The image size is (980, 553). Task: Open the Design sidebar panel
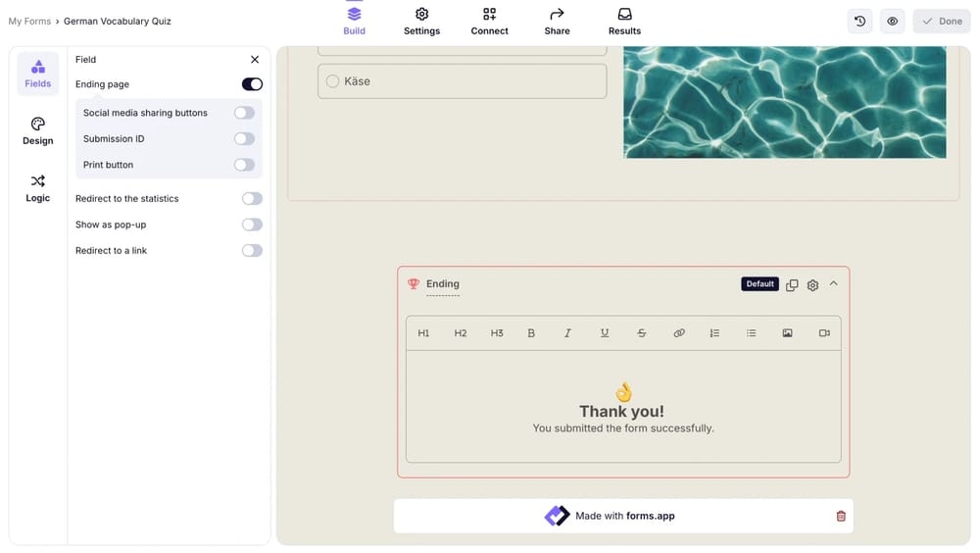tap(37, 130)
